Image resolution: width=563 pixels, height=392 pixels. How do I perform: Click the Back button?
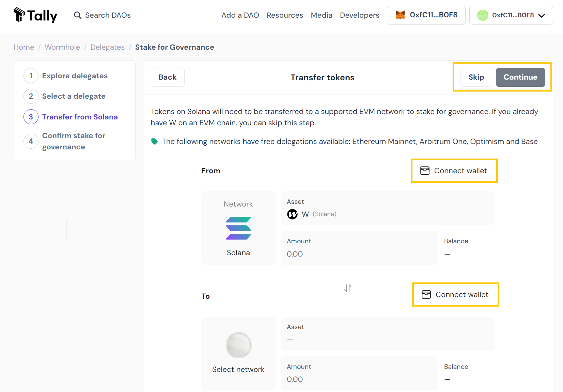tap(168, 77)
